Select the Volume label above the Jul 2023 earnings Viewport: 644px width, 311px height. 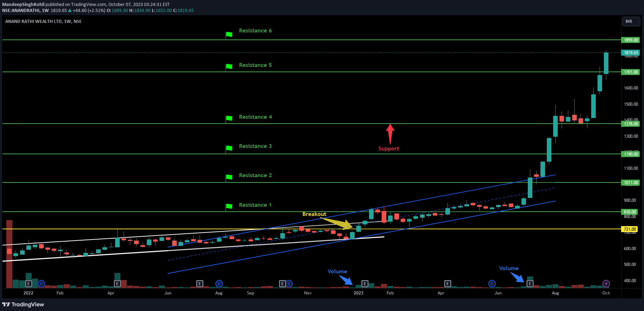pos(509,268)
